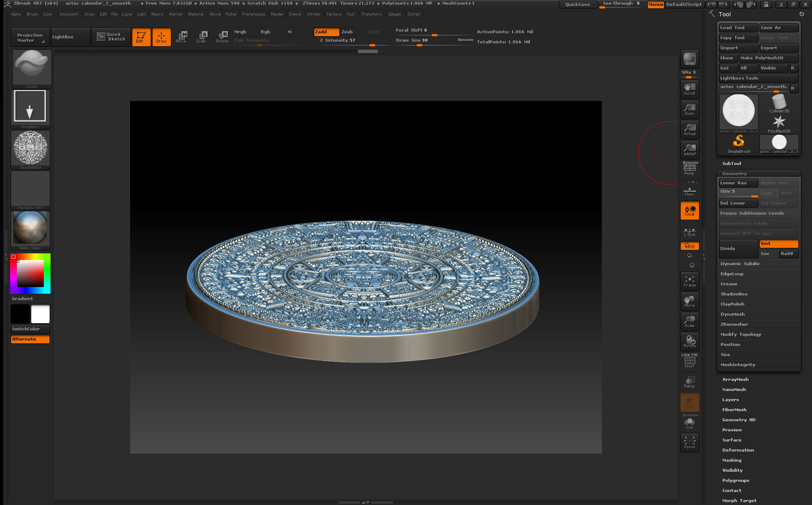
Task: Open the Brush menu
Action: click(x=32, y=14)
